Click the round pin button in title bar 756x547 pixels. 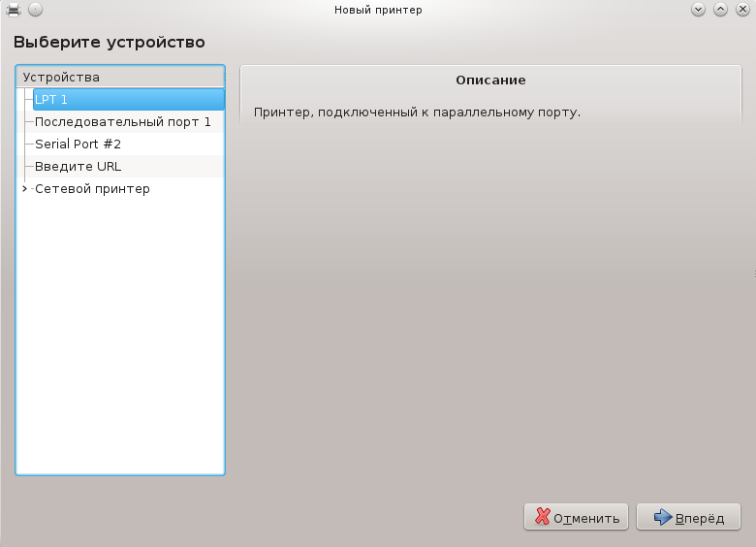(35, 10)
